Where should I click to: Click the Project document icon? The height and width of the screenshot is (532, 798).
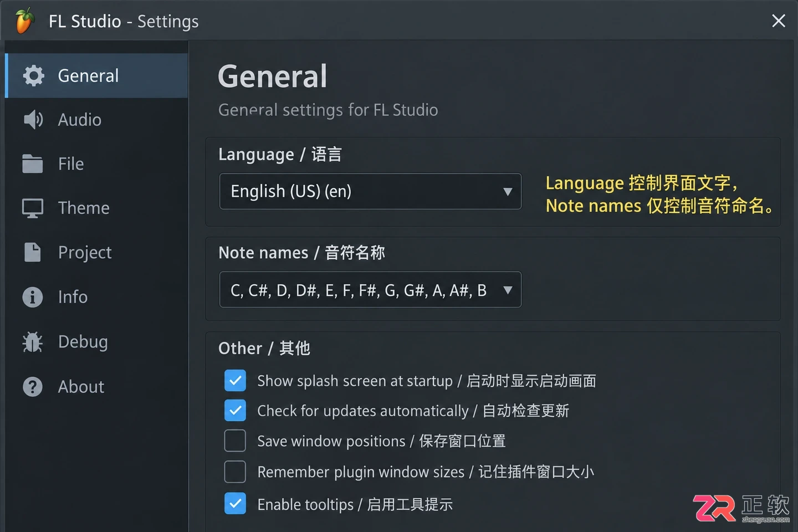[33, 252]
